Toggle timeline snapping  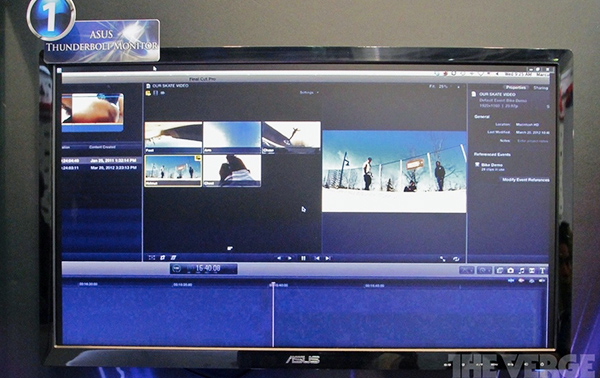click(x=542, y=281)
